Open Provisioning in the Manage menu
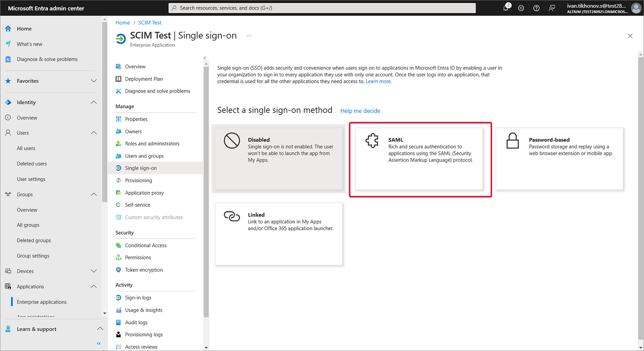 click(138, 180)
